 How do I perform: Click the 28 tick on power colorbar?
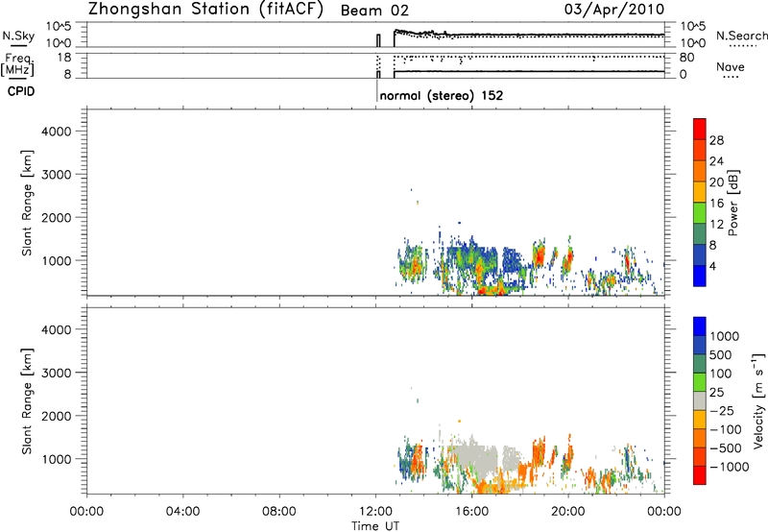coord(716,140)
